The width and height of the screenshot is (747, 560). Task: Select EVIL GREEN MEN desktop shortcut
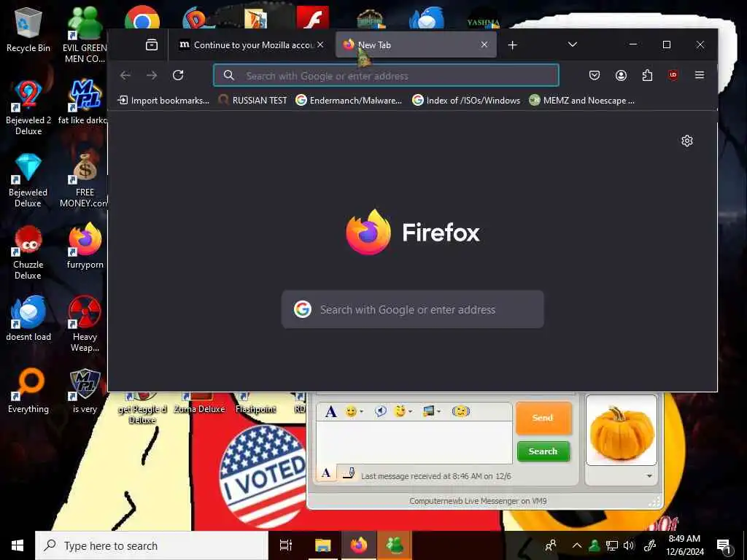point(85,36)
